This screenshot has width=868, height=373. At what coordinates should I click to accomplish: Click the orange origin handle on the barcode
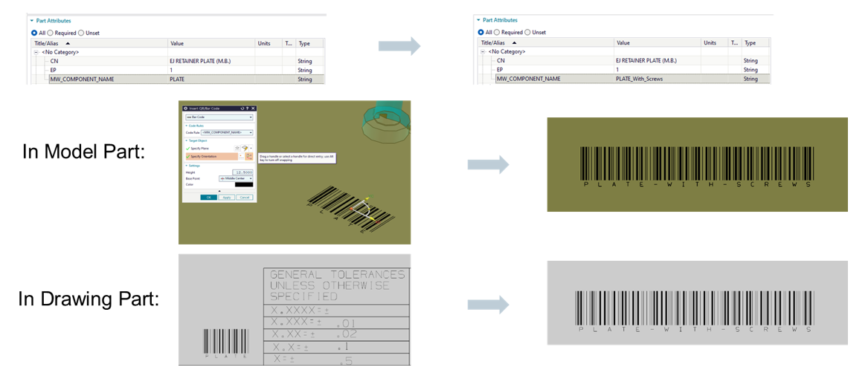pos(351,208)
